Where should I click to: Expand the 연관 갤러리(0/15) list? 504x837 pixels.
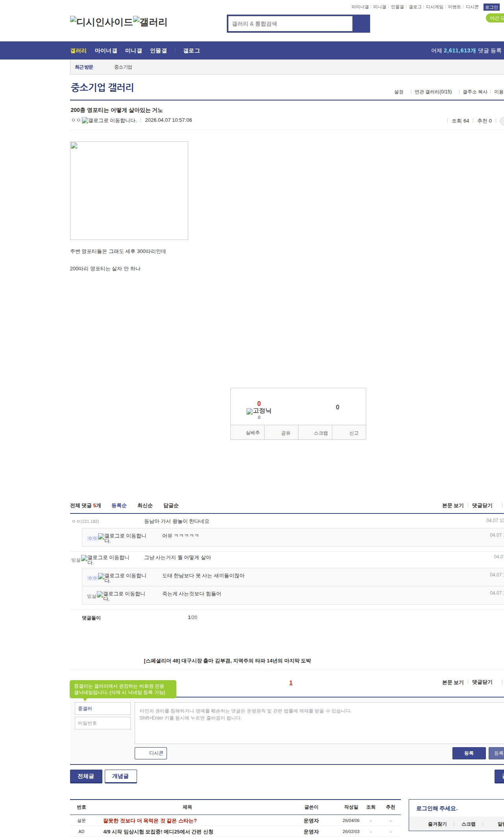[x=433, y=92]
